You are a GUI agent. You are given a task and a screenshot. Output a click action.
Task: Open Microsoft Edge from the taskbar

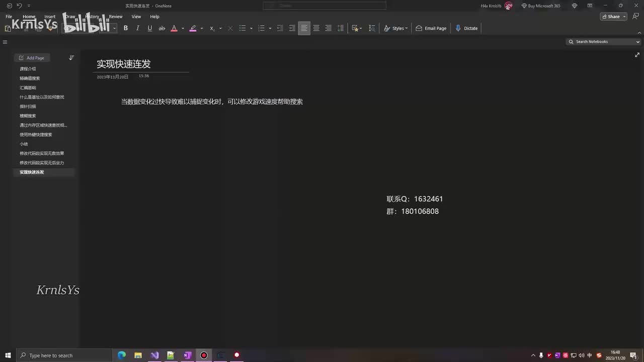(122, 355)
